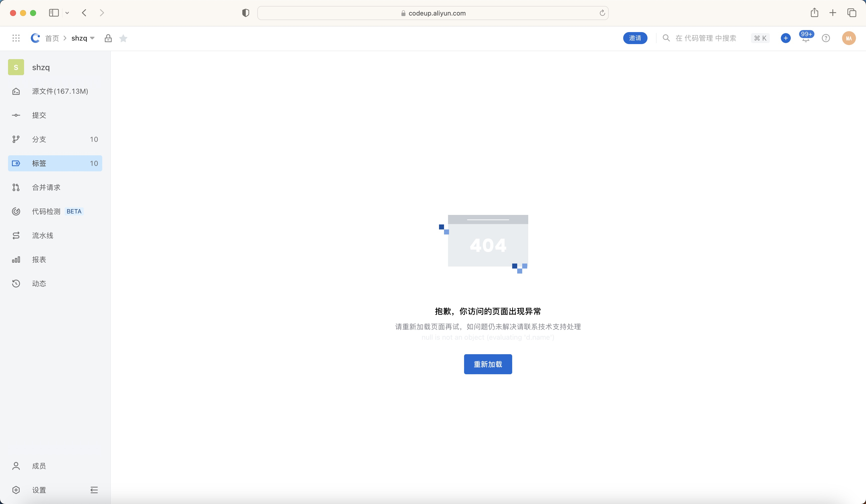Reload page with Safari refresh icon
The width and height of the screenshot is (866, 504).
tap(602, 13)
